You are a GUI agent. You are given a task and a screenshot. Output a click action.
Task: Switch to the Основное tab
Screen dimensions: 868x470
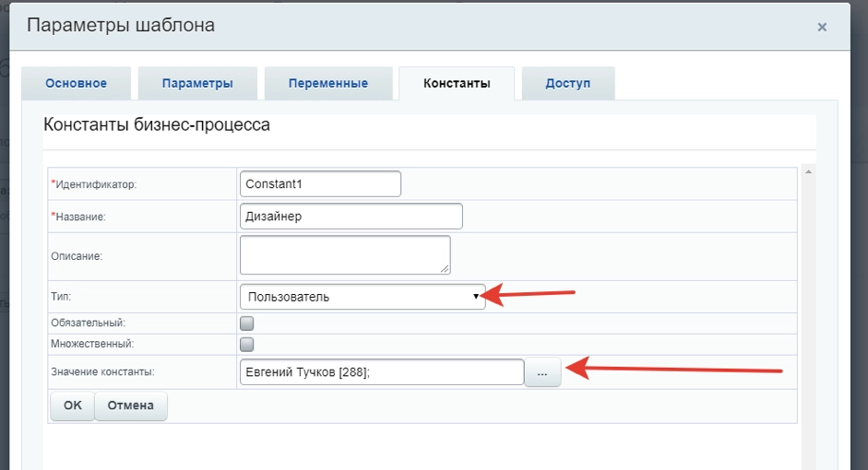76,84
